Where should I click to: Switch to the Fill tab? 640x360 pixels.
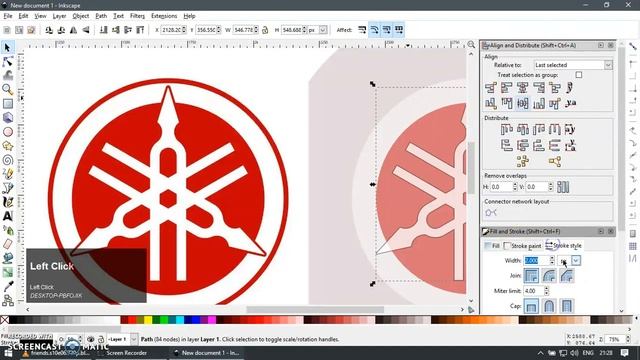[492, 246]
